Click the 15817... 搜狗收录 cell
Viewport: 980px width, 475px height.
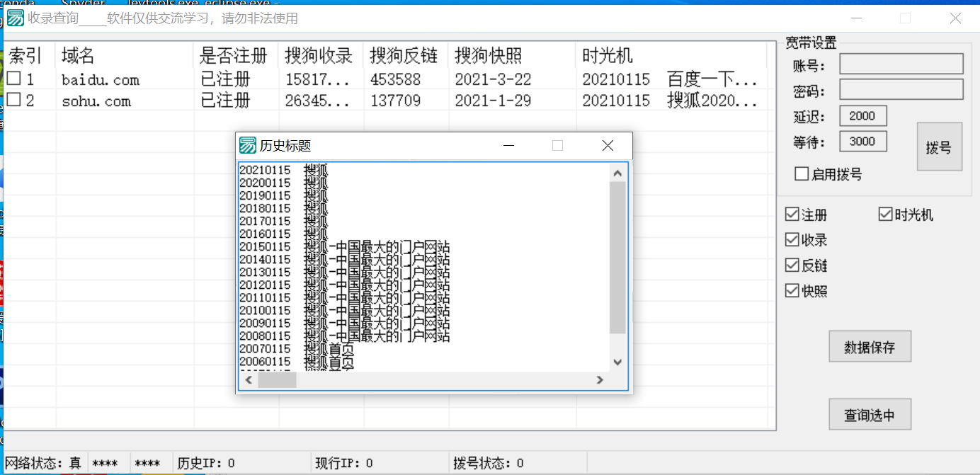tap(318, 79)
